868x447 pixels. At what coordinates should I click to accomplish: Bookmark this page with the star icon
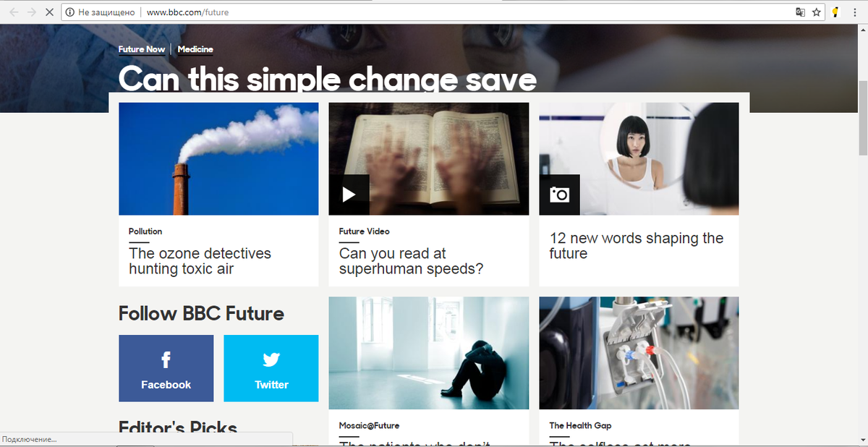(816, 12)
